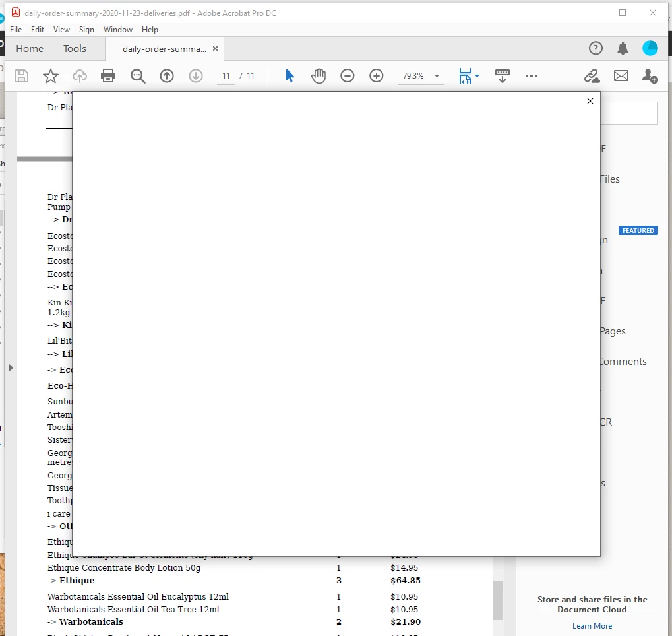The image size is (672, 636).
Task: Click the page number input field
Action: pos(226,76)
